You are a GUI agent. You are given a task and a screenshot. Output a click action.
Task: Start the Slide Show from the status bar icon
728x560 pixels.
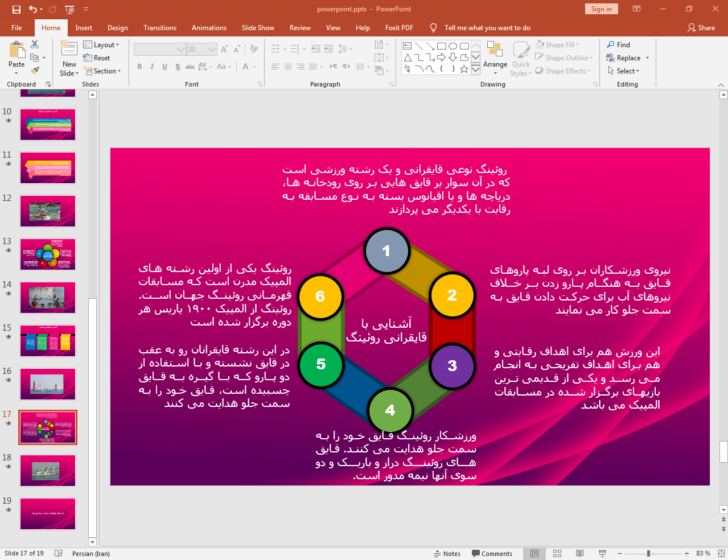(602, 554)
